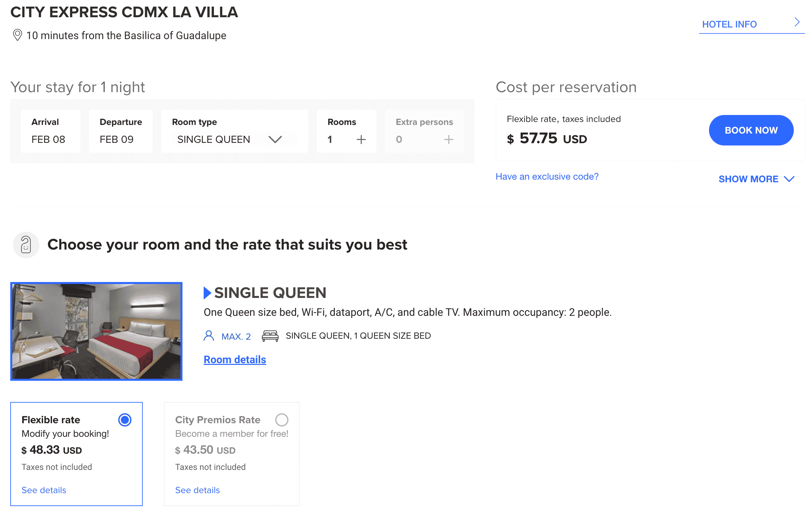812x513 pixels.
Task: Expand the SHOW MORE cost details
Action: coord(756,179)
